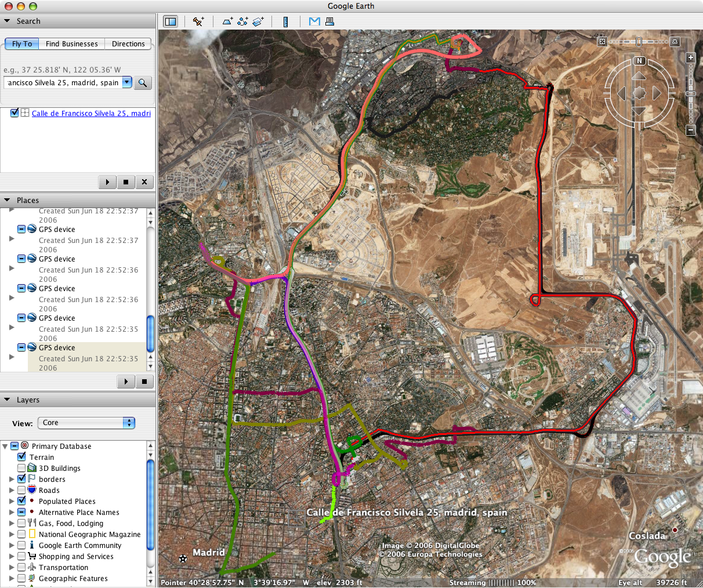Collapse the Search panel

pos(7,21)
